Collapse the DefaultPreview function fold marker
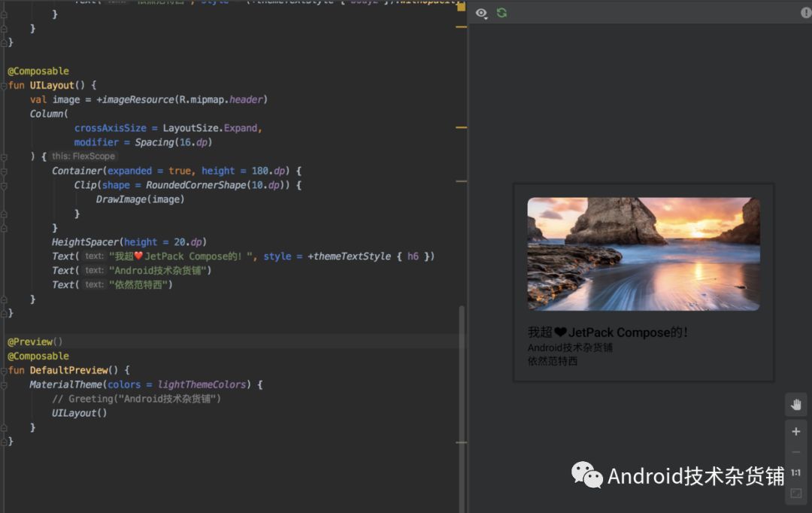Image resolution: width=812 pixels, height=513 pixels. click(x=4, y=371)
